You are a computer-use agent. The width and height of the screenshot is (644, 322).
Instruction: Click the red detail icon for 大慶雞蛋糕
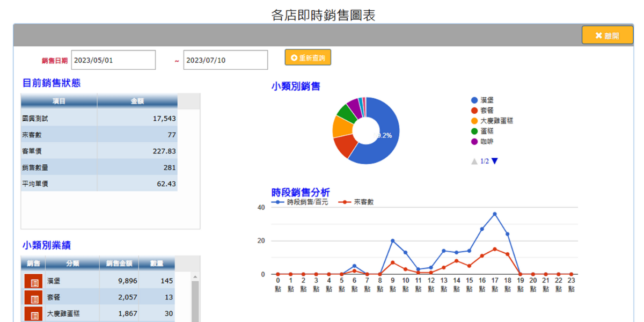[x=33, y=314]
